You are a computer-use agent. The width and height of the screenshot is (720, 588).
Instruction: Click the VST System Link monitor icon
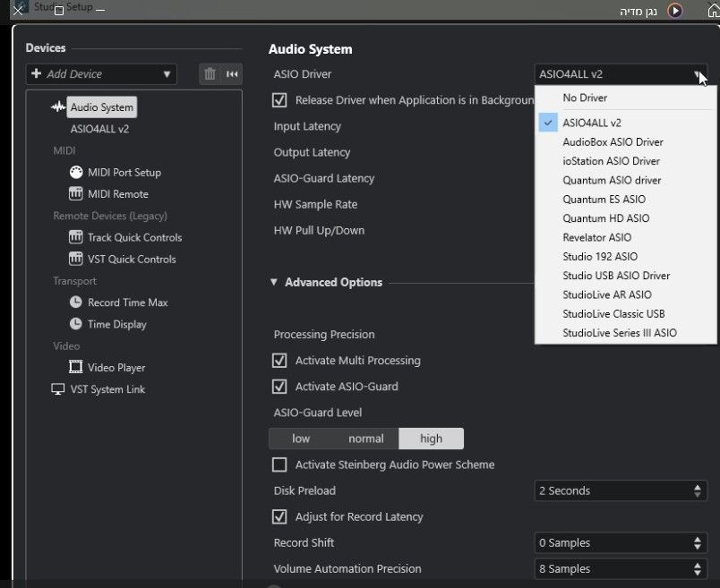[x=58, y=389]
